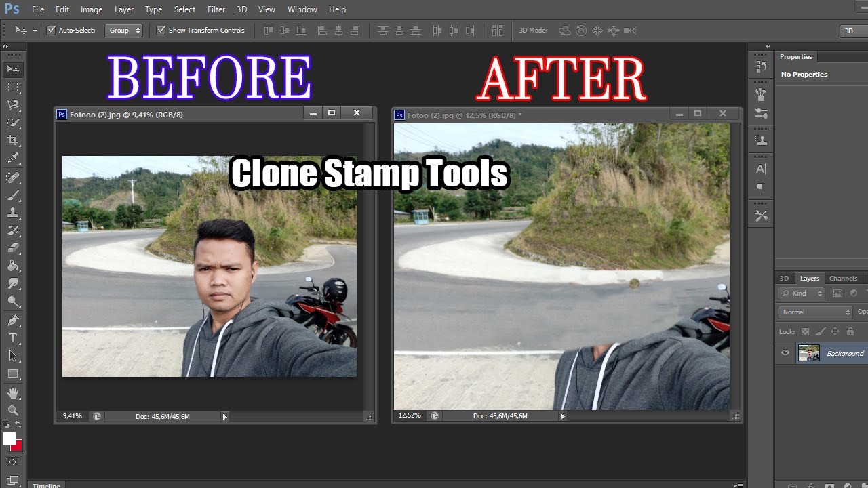Select the Move tool in the toolbox
Image resolution: width=868 pixels, height=488 pixels.
13,69
